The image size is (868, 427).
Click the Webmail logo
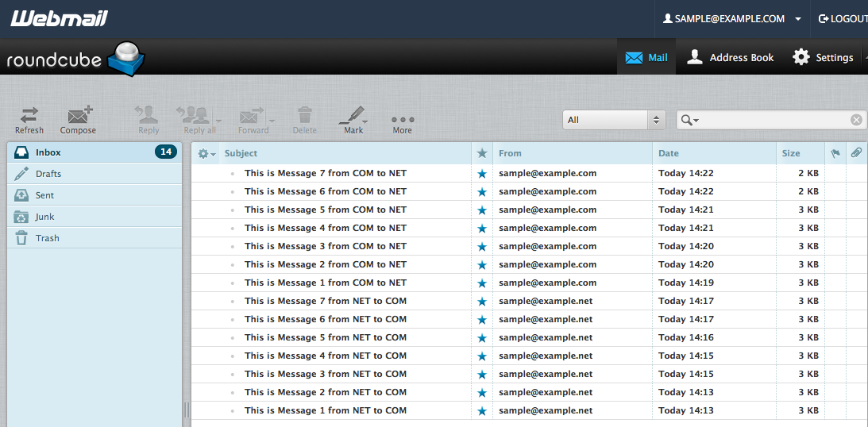click(x=60, y=19)
